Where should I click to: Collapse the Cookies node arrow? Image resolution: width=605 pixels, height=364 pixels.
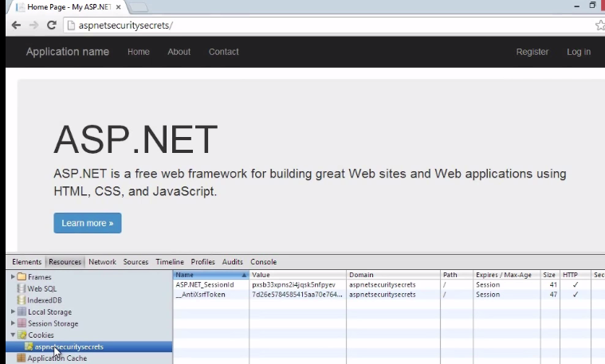pyautogui.click(x=13, y=335)
